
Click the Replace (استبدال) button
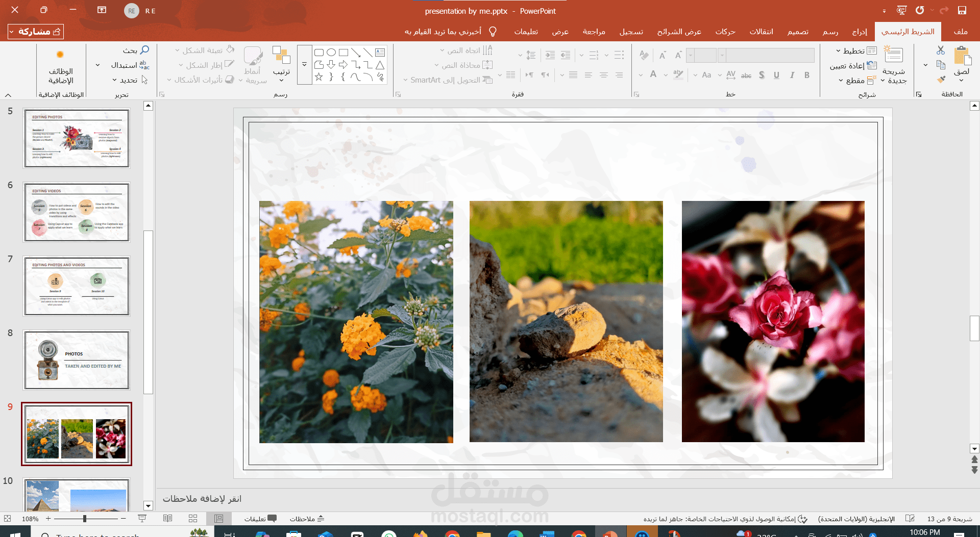coord(130,65)
